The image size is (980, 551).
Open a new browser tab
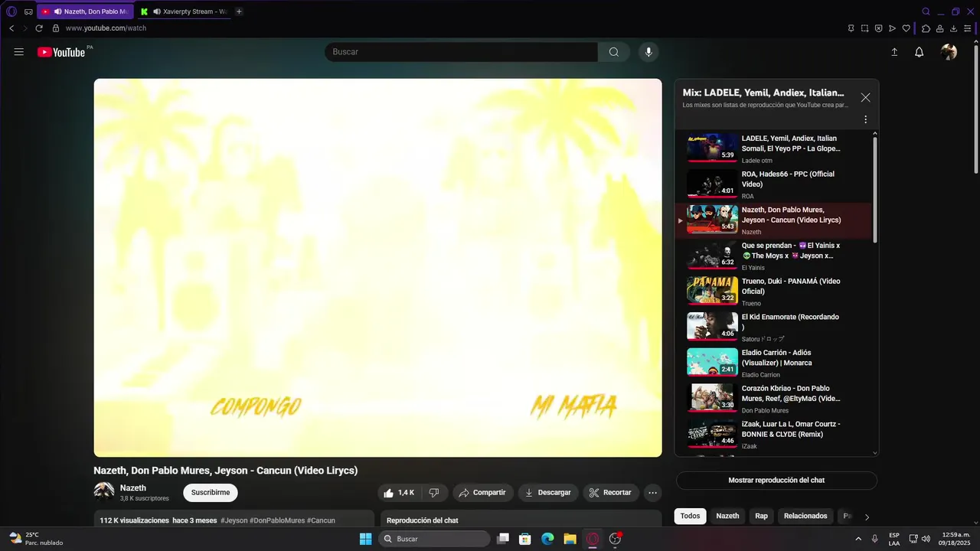(239, 11)
